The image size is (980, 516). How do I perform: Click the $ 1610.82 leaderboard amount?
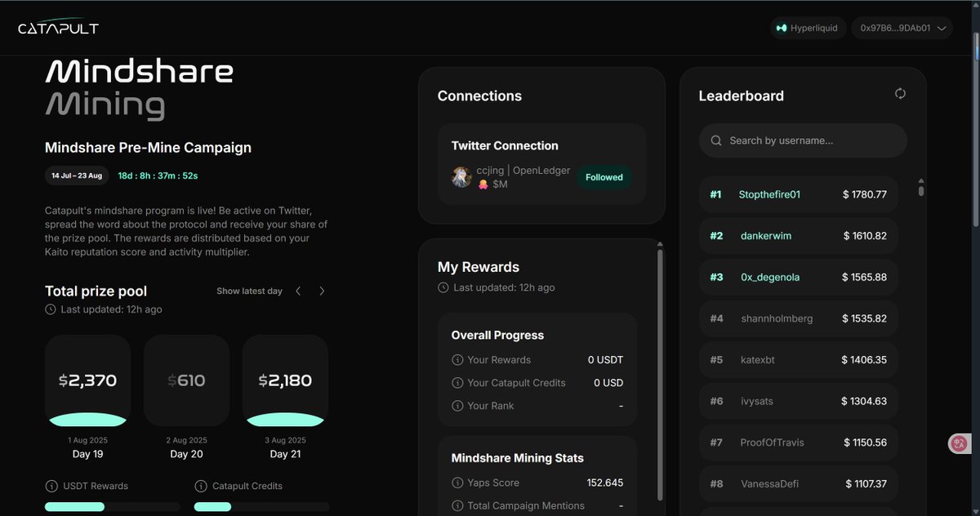(x=865, y=236)
